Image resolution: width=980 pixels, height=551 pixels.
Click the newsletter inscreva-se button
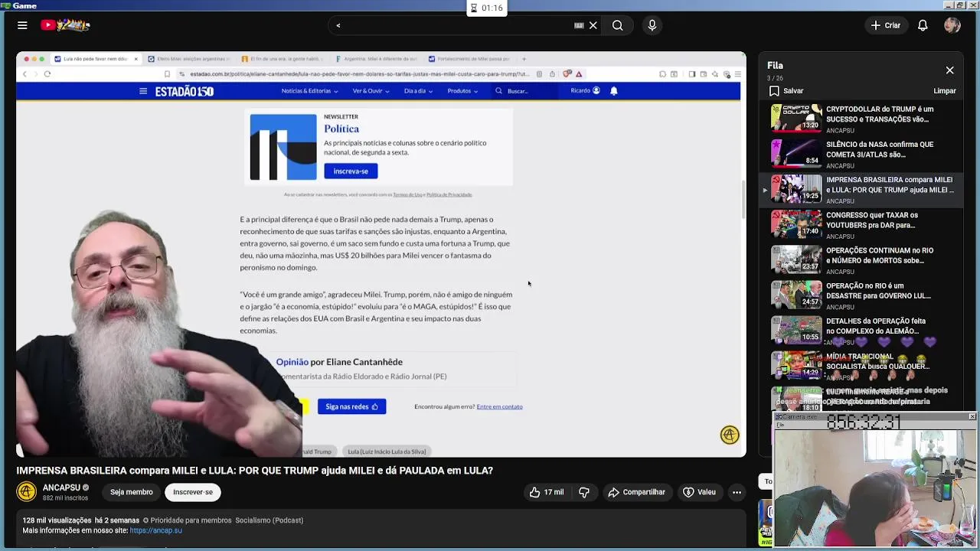pyautogui.click(x=351, y=171)
